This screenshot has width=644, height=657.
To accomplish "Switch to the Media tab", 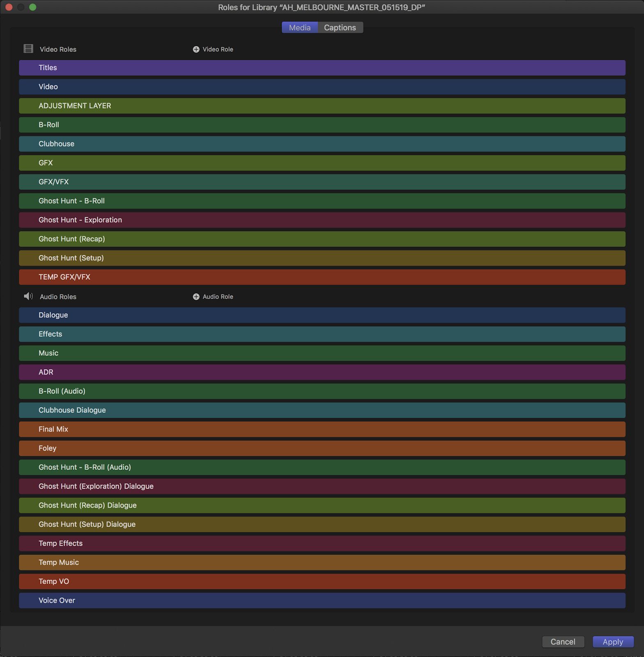I will click(300, 28).
